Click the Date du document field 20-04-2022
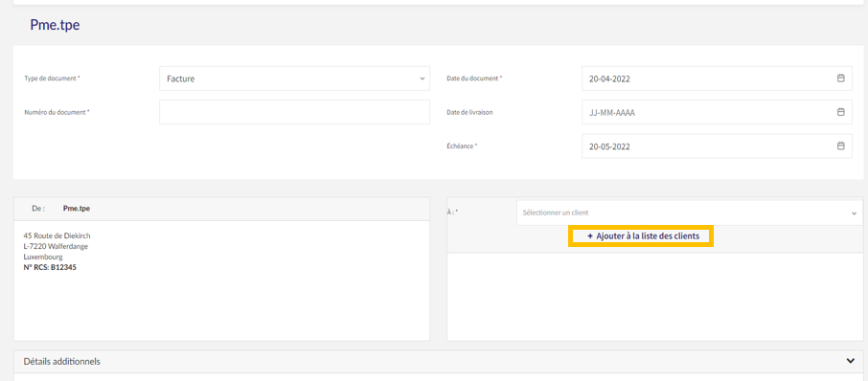868x381 pixels. [717, 78]
